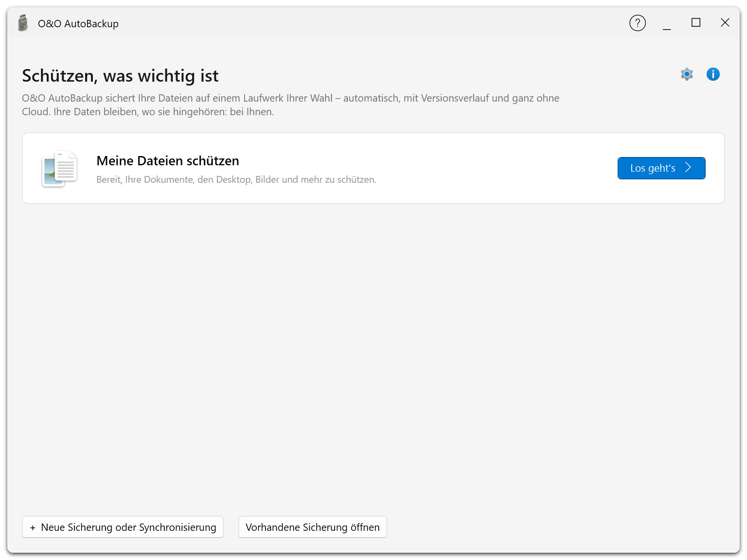Click the description starting 'O&O AutoBackup sichert Ihre Dateien'
The width and height of the screenshot is (747, 560).
(x=290, y=105)
